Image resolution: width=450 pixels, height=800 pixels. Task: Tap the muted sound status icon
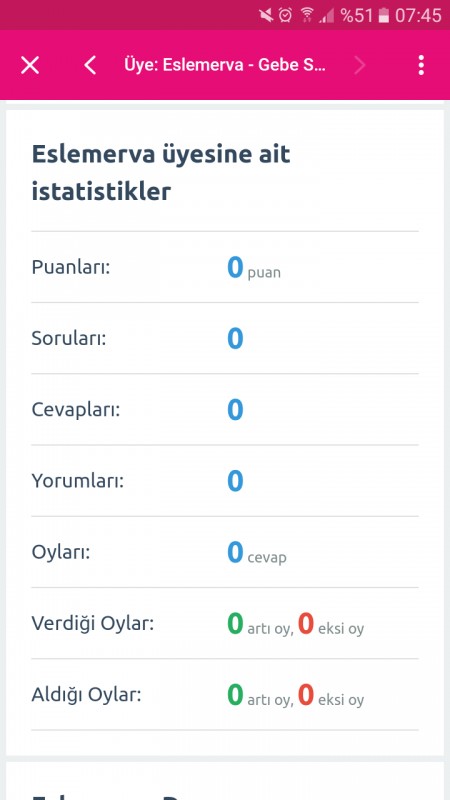266,15
